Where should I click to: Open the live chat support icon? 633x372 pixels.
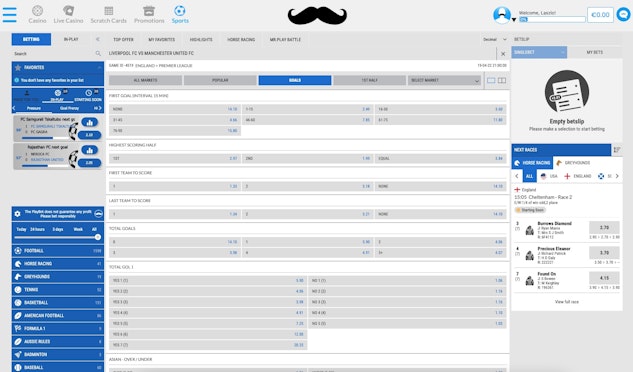point(624,15)
